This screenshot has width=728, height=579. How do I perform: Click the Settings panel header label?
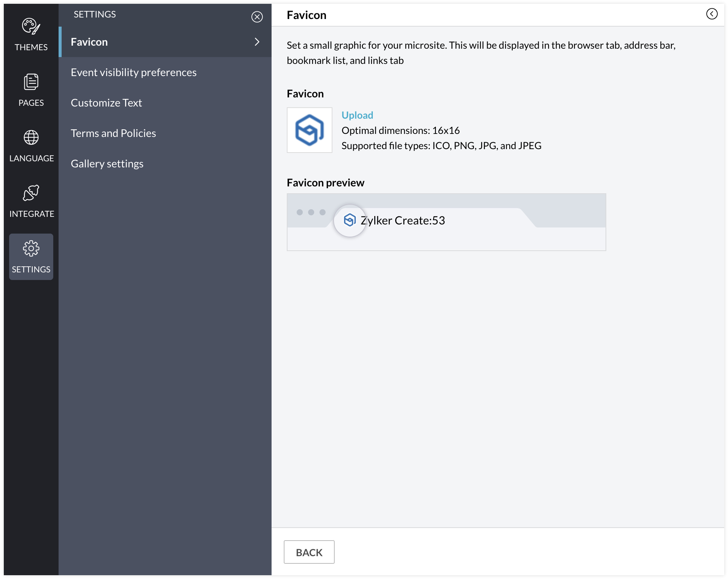95,14
